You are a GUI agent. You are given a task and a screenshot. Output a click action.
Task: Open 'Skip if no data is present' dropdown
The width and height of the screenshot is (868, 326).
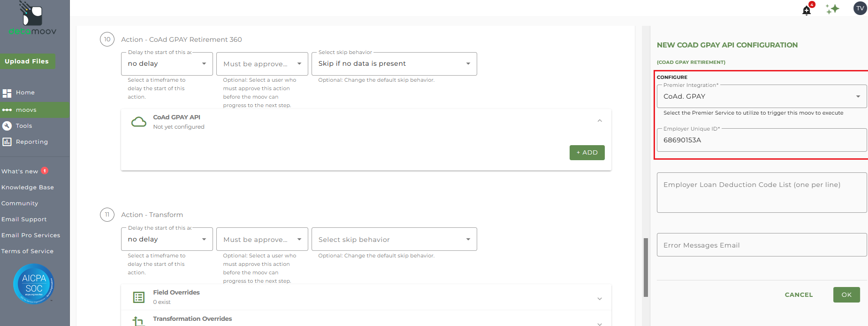394,64
